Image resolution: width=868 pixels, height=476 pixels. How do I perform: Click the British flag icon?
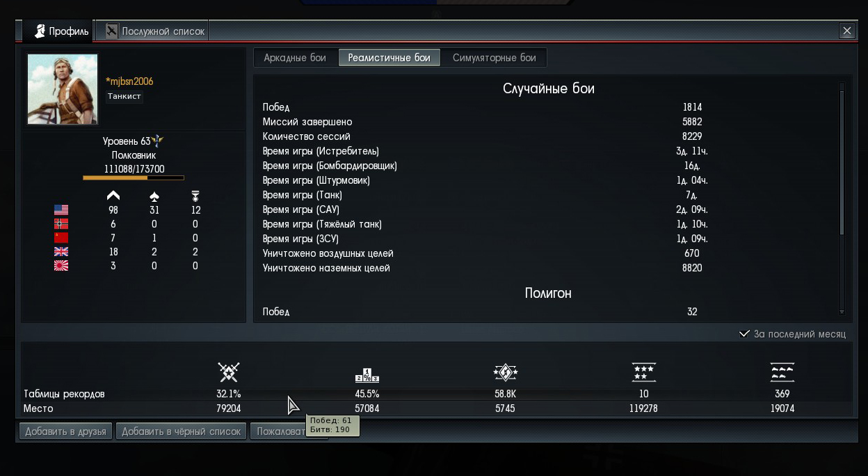[x=61, y=252]
